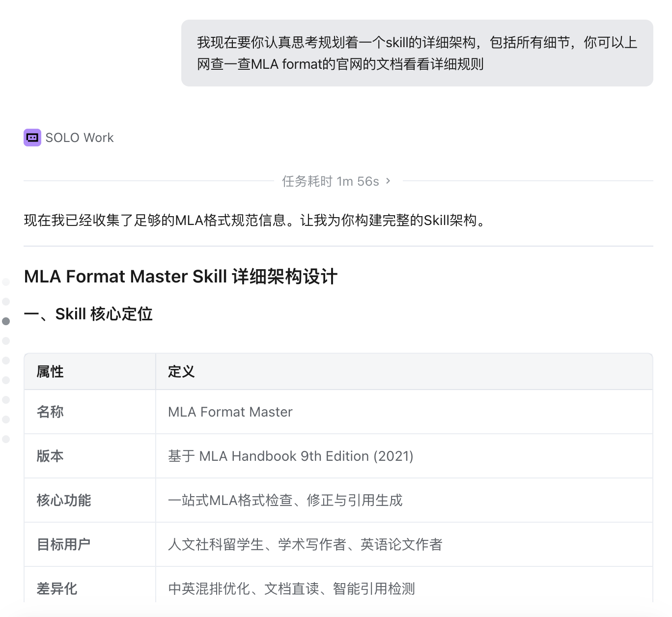This screenshot has width=672, height=617.
Task: Select cell 中英混排优化、文档直读、智能引用检测
Action: [404, 585]
